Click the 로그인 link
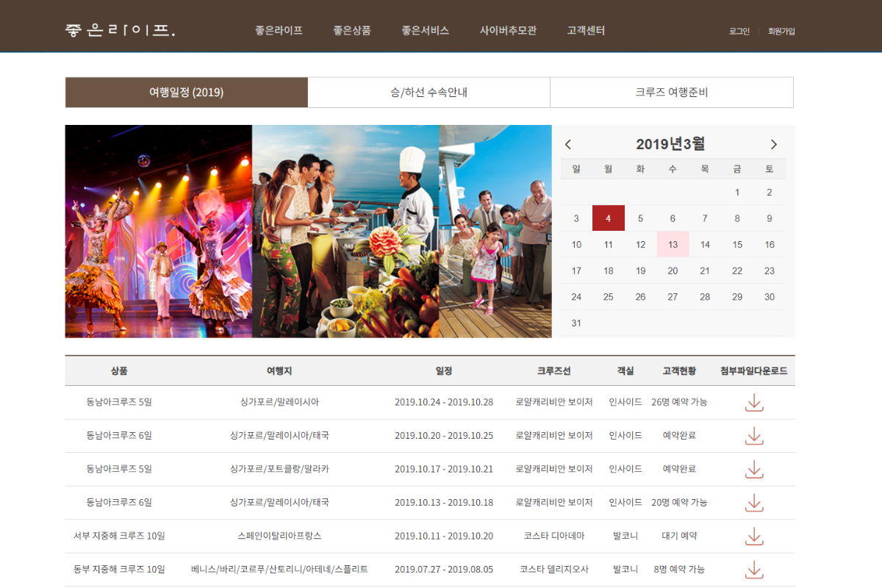 point(739,32)
